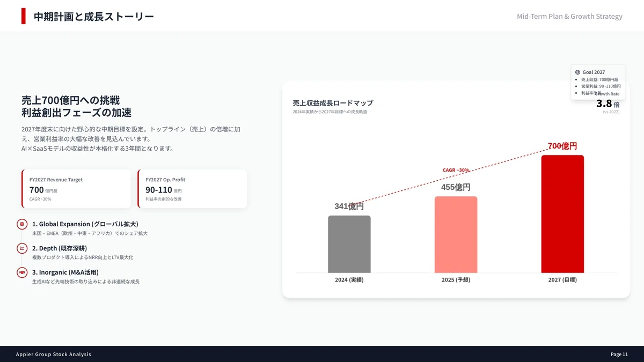Click the target icon next to Goal 2027

[x=577, y=72]
